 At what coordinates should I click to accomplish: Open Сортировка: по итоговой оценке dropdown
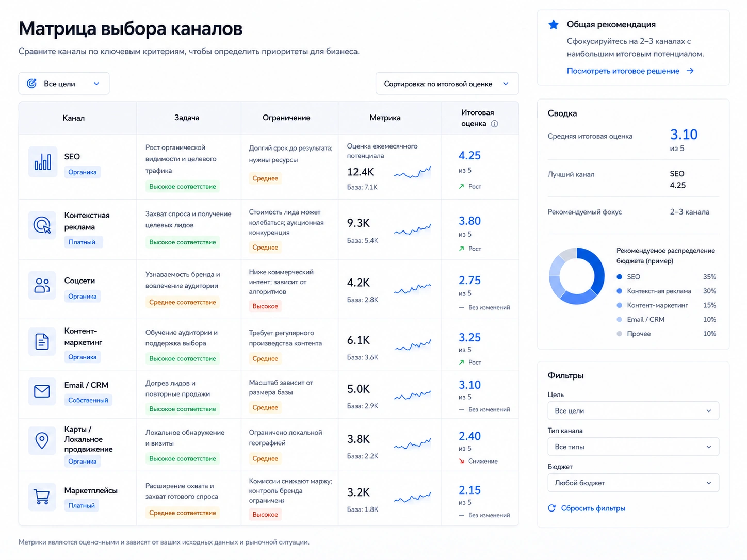click(x=447, y=84)
